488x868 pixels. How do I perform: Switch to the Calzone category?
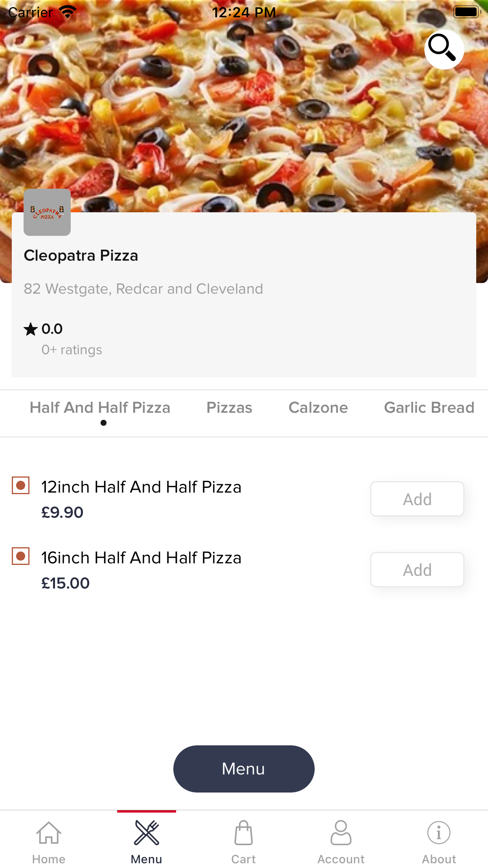318,408
